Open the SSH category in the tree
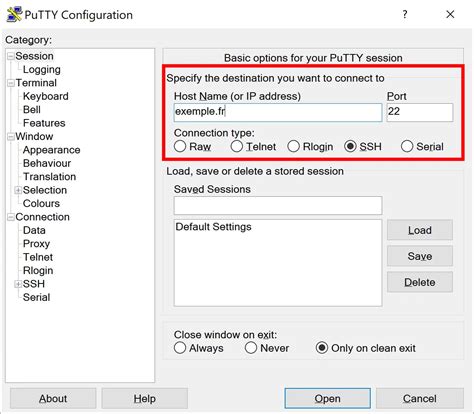 pyautogui.click(x=34, y=284)
